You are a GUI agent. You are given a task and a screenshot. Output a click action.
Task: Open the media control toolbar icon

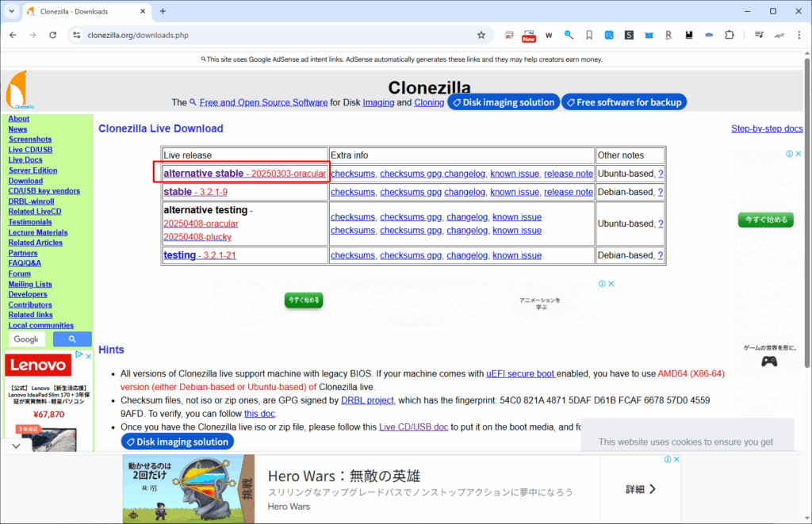(759, 35)
